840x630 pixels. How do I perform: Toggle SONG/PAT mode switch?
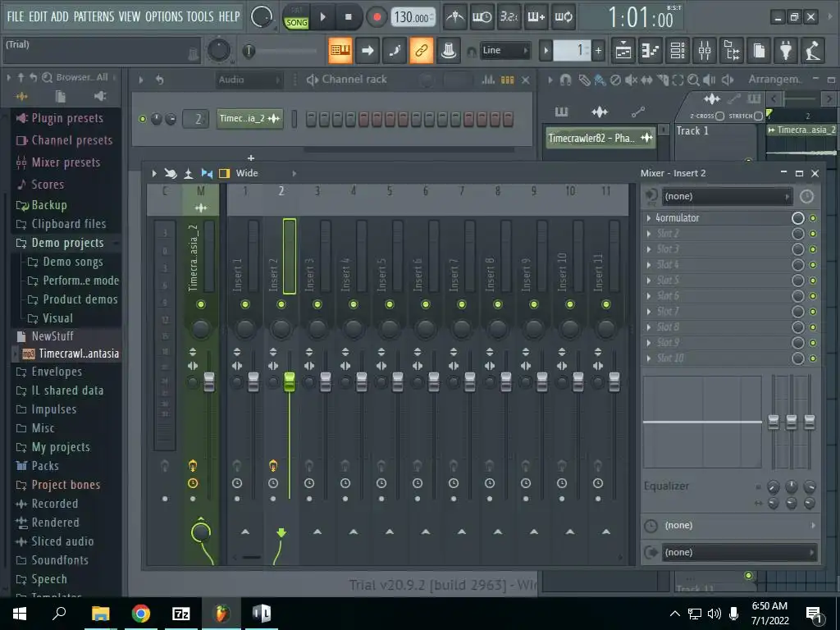tap(296, 17)
